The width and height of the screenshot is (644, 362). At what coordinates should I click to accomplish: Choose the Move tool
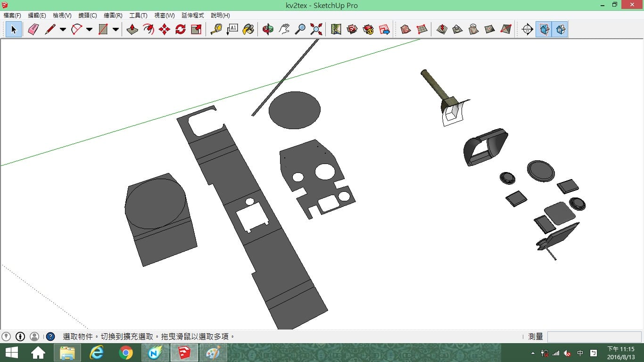click(165, 30)
